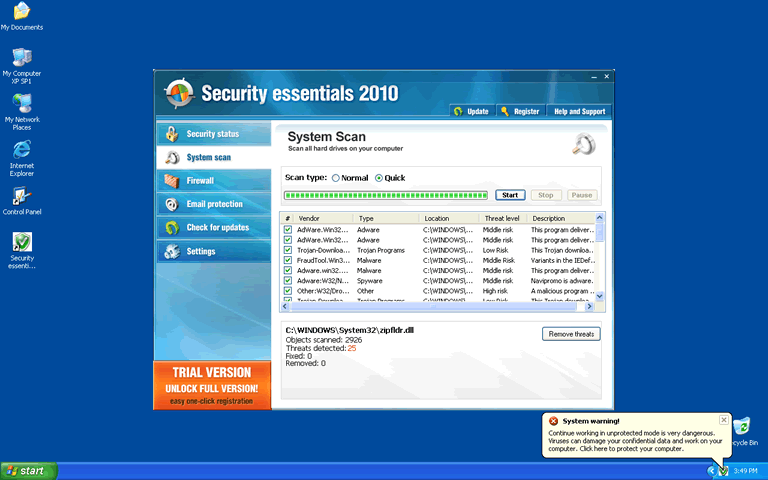Open the Security status lock icon
The height and width of the screenshot is (480, 768).
pos(172,134)
